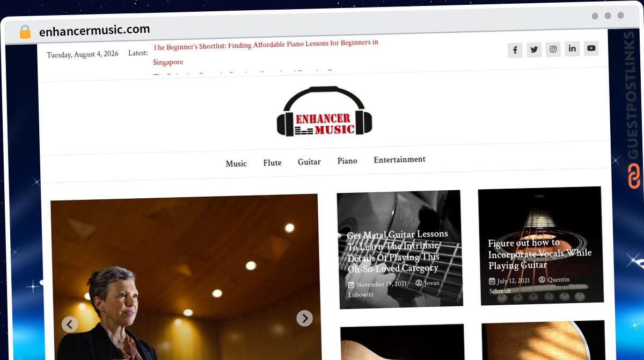
Task: Open the Instagram social icon
Action: (553, 49)
